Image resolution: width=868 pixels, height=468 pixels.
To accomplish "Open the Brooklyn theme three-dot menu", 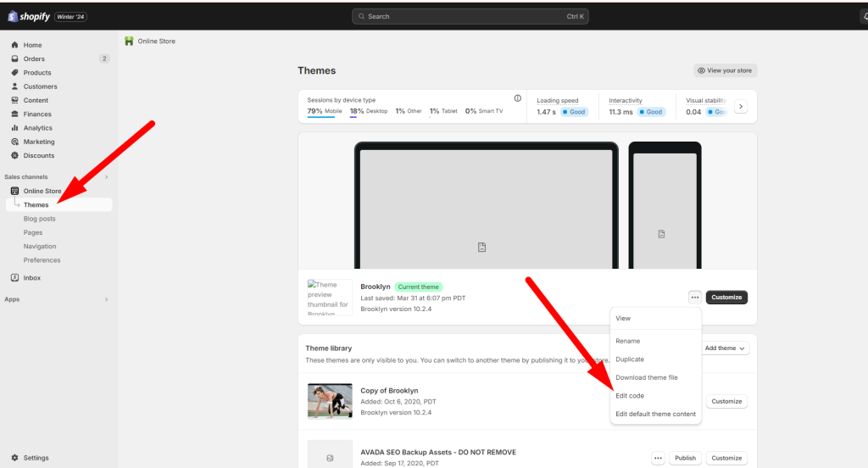I will tap(695, 298).
